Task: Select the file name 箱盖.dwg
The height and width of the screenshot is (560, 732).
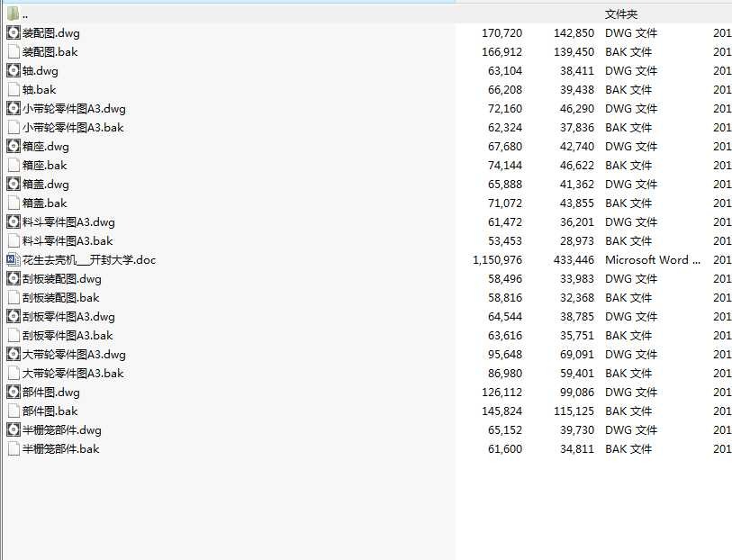Action: pyautogui.click(x=46, y=185)
